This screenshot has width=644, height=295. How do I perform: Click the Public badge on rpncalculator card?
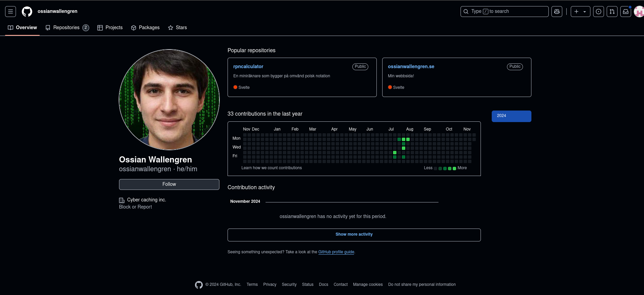(360, 67)
